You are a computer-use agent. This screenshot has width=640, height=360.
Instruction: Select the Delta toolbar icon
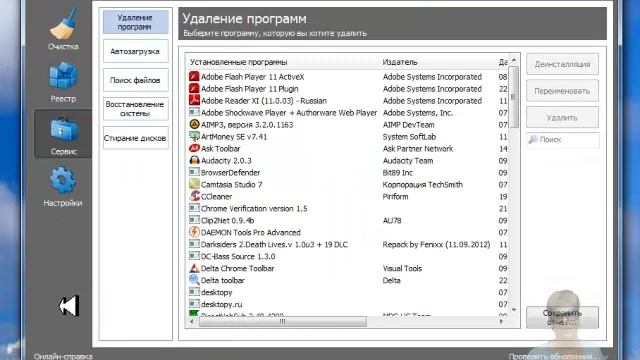tap(194, 280)
